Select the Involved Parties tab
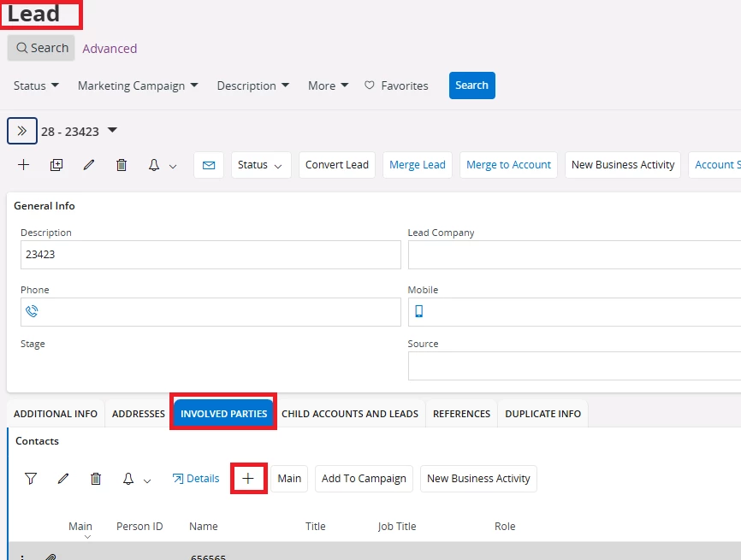Screen dimensions: 741x560 tap(223, 414)
